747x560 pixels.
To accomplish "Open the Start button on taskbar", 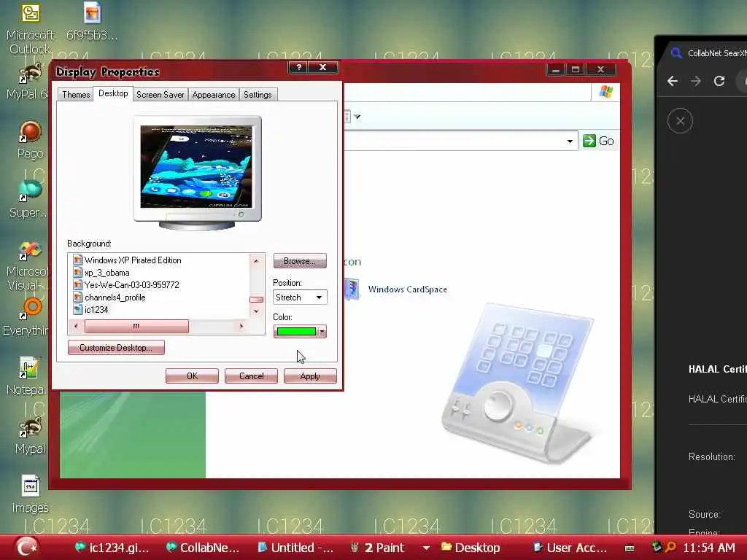I will pos(27,547).
